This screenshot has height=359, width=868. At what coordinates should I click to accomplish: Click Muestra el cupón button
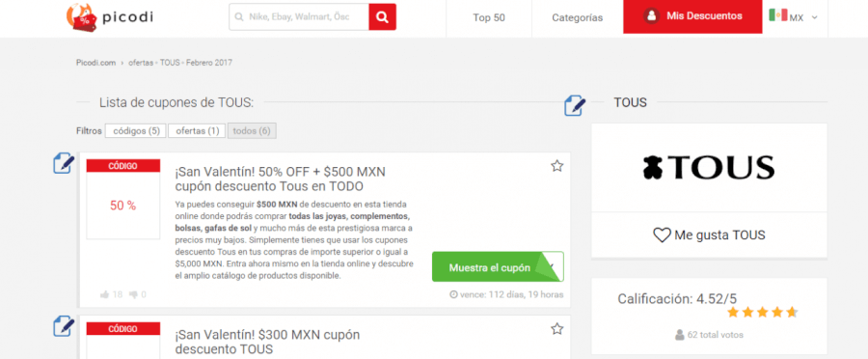[498, 267]
